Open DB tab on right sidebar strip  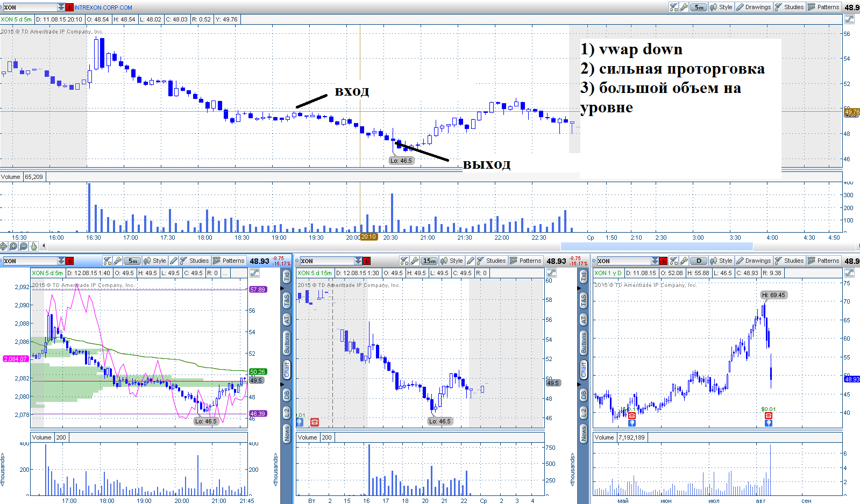coord(584,395)
